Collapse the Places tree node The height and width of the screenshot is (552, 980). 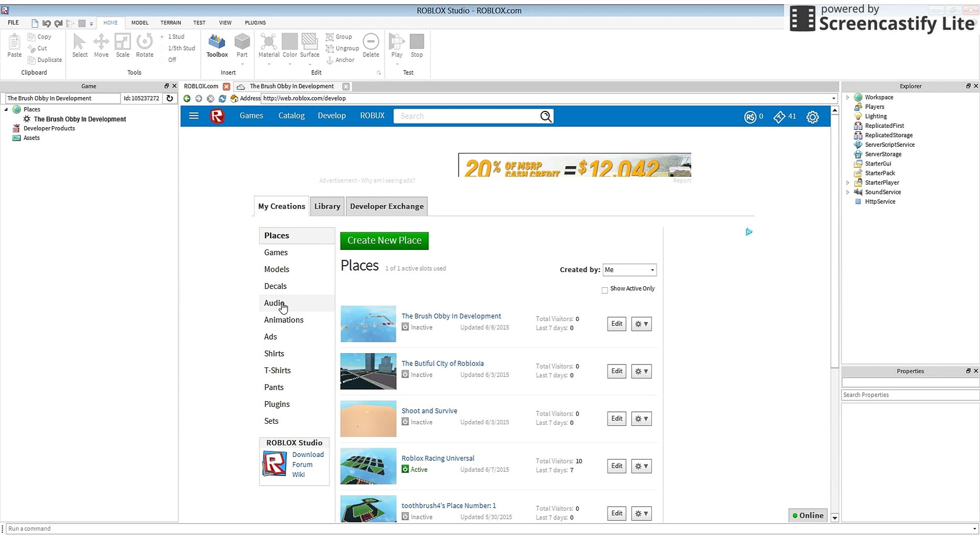(6, 109)
